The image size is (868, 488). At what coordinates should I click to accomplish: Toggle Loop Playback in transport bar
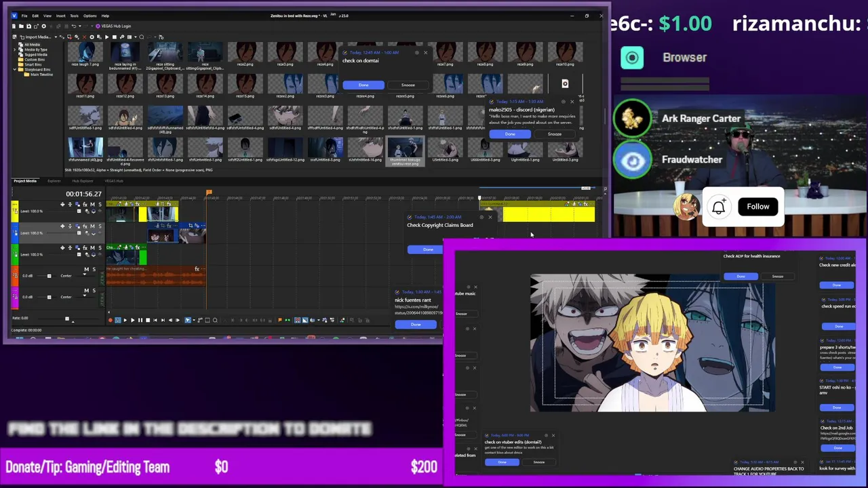[x=118, y=320]
